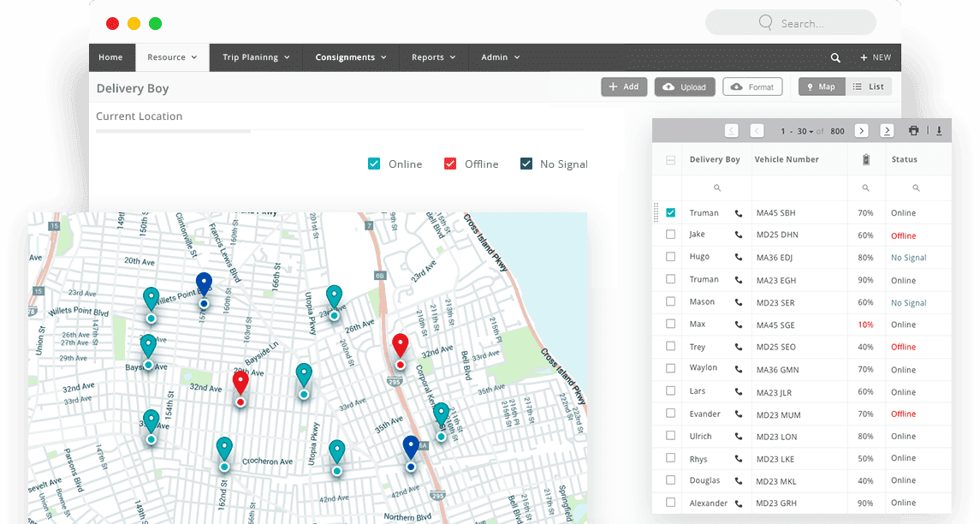Click the Upload button
This screenshot has height=524, width=980.
coord(685,86)
